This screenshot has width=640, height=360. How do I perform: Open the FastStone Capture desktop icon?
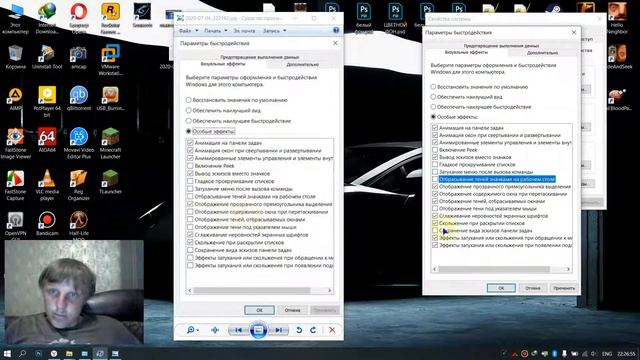[x=16, y=185]
